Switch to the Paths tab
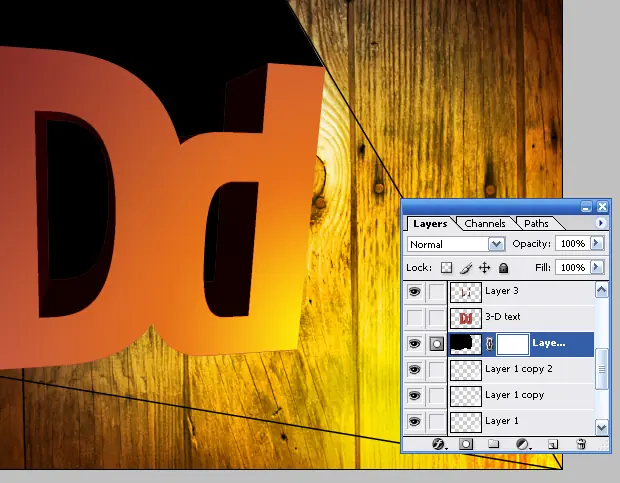The width and height of the screenshot is (620, 483). tap(536, 224)
